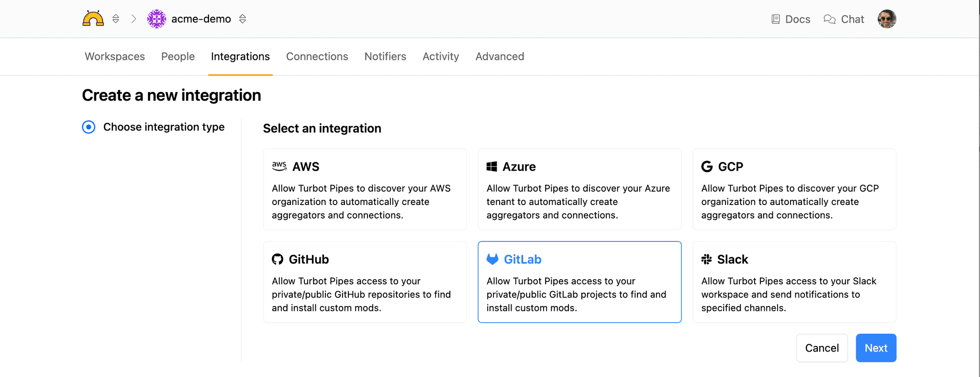This screenshot has height=377, width=980.
Task: Click the AWS logo icon
Action: (x=279, y=166)
